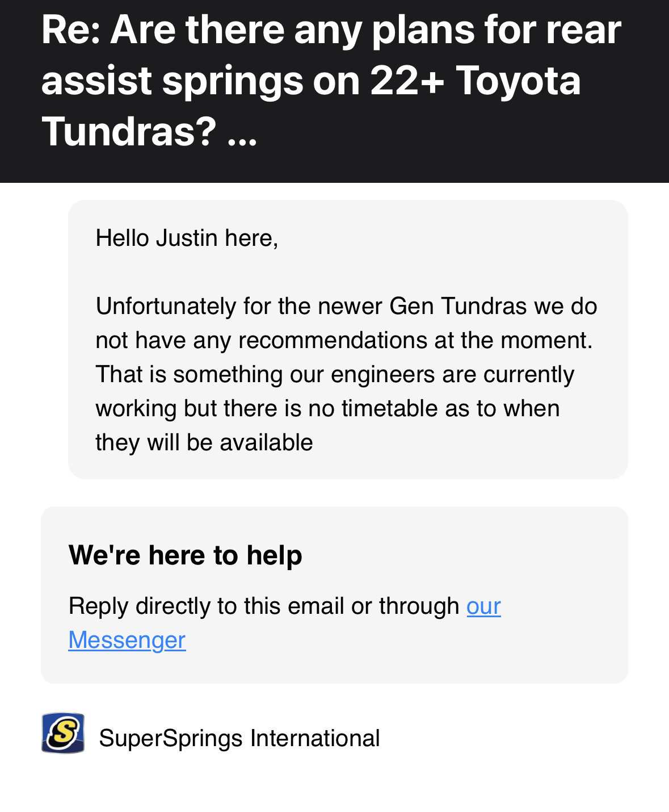
Task: Select the "engineers are currently" text line
Action: 335,374
